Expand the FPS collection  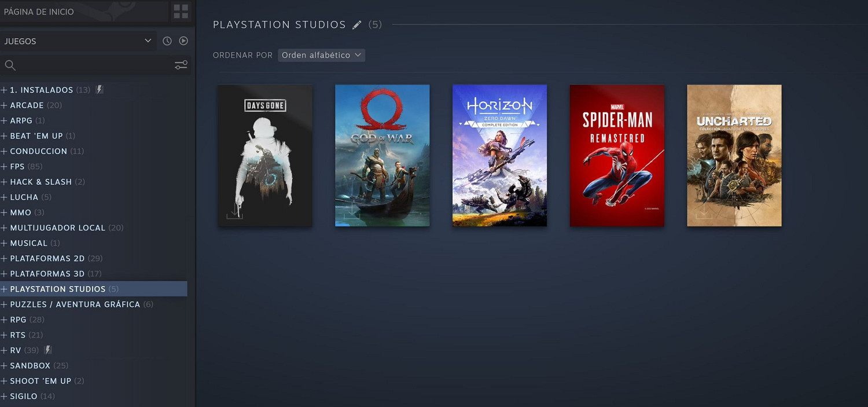(4, 167)
